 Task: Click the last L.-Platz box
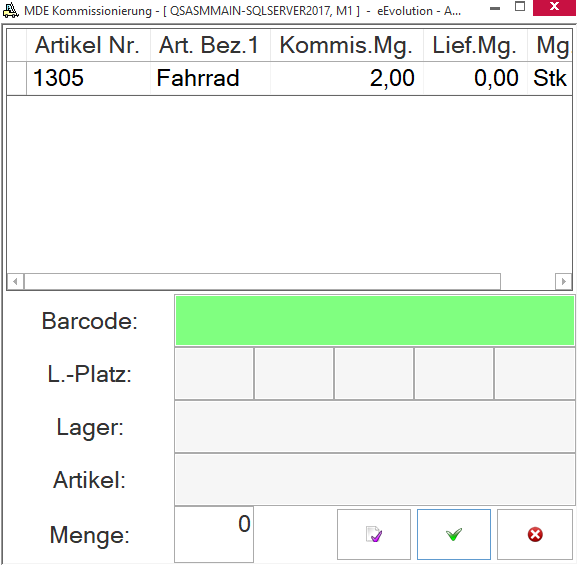[535, 373]
